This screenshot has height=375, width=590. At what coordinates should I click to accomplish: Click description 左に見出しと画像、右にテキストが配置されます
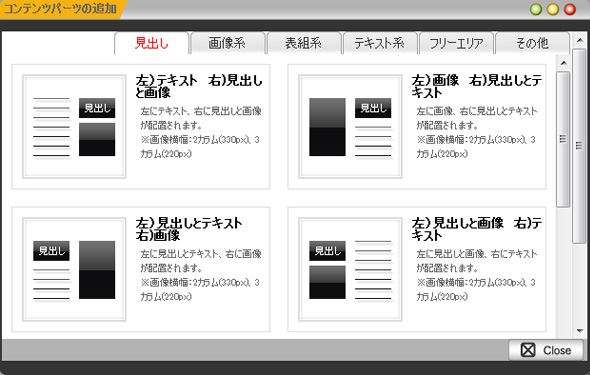[477, 261]
